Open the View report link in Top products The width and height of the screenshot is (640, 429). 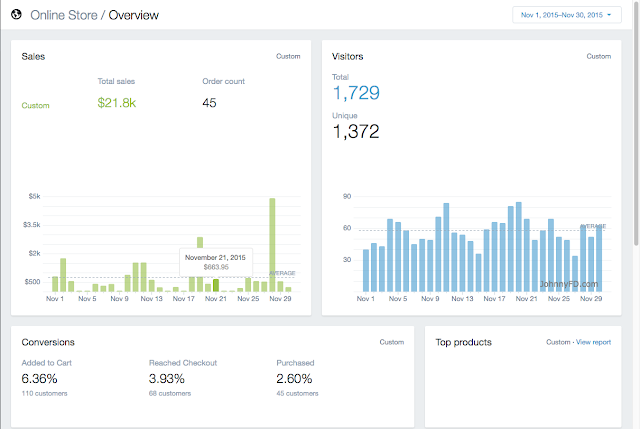point(593,342)
